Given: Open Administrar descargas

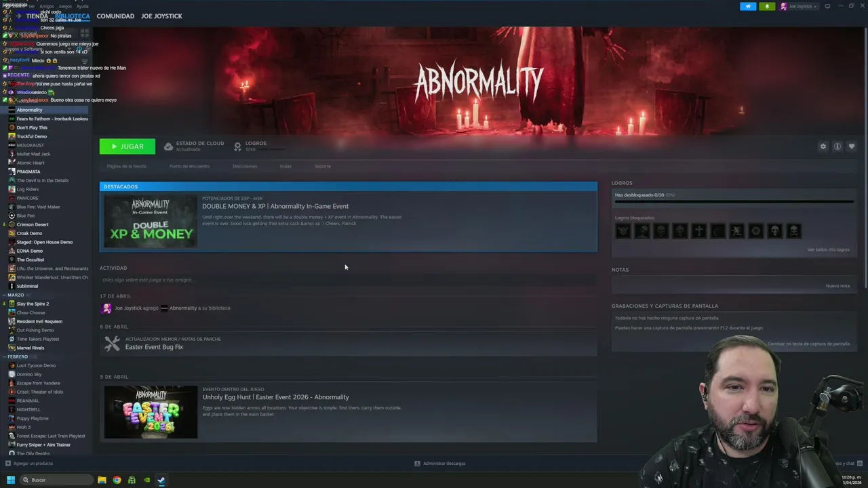Looking at the screenshot, I should point(440,464).
